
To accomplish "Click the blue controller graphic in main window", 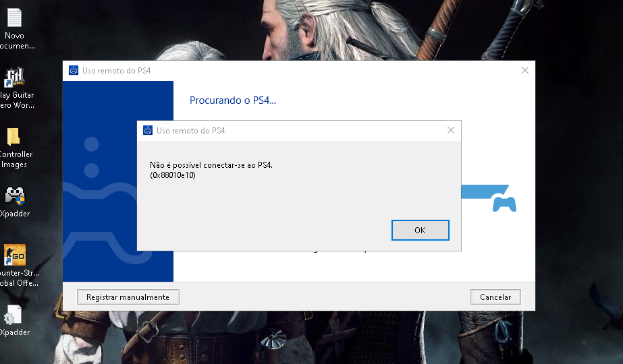I will click(504, 204).
